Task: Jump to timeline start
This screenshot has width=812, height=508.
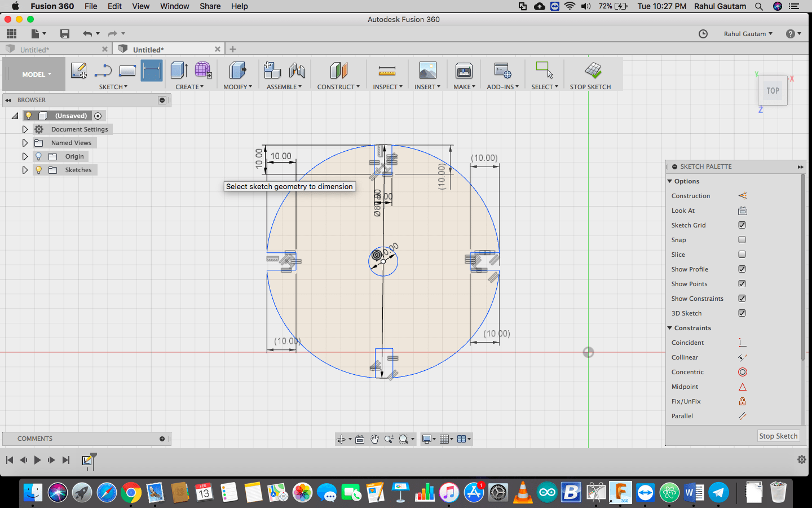Action: [x=10, y=460]
